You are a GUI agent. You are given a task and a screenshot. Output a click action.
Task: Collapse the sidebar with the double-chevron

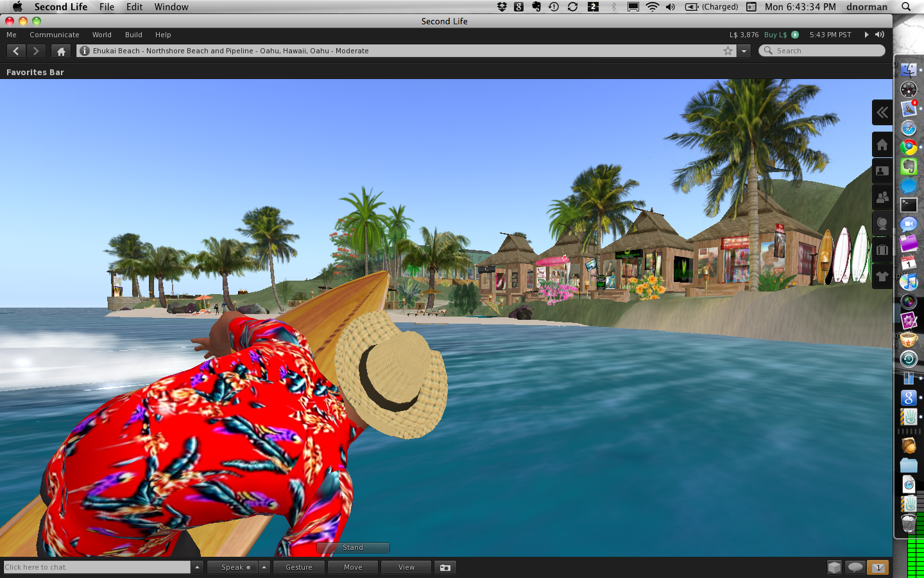coord(882,112)
